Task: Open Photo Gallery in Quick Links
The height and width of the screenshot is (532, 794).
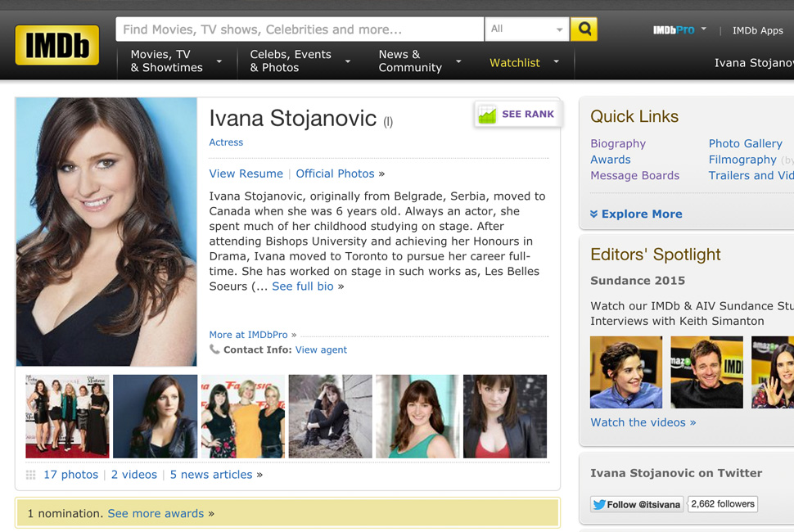Action: [x=746, y=144]
